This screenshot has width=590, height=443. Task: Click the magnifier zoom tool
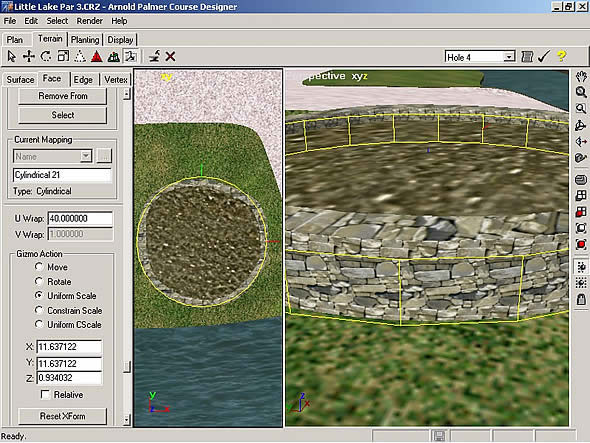581,92
